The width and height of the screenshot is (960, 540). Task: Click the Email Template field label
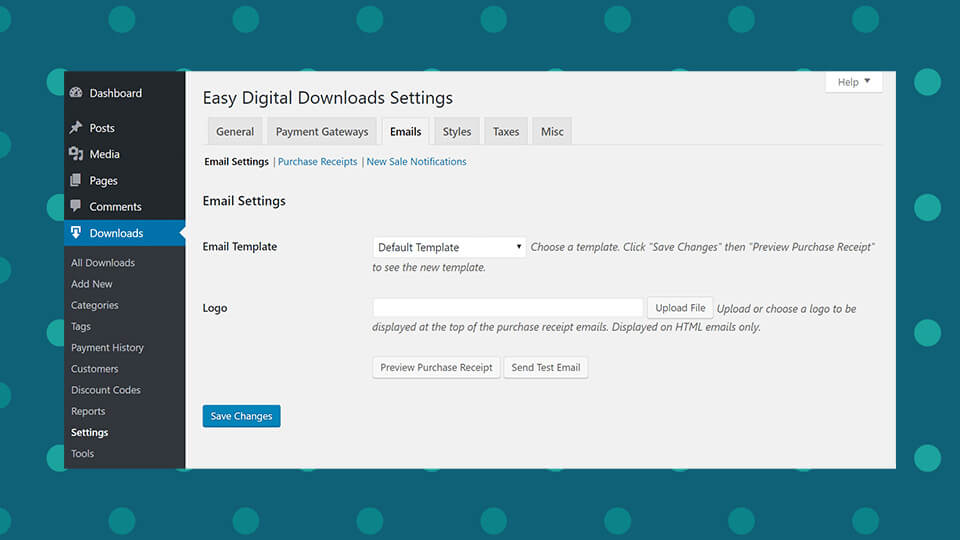tap(240, 247)
